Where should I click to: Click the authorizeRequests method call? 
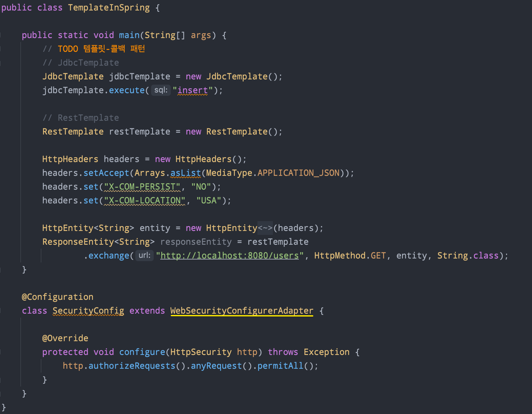[132, 366]
